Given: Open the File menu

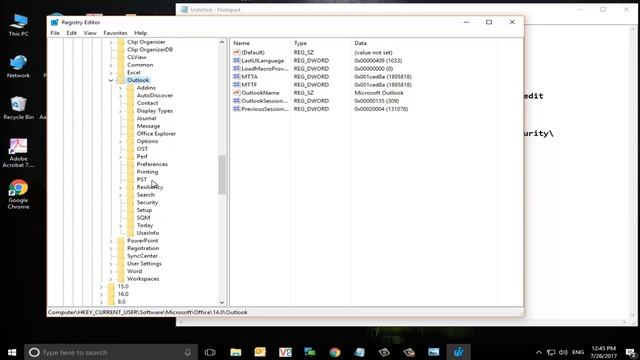Looking at the screenshot, I should pyautogui.click(x=55, y=33).
